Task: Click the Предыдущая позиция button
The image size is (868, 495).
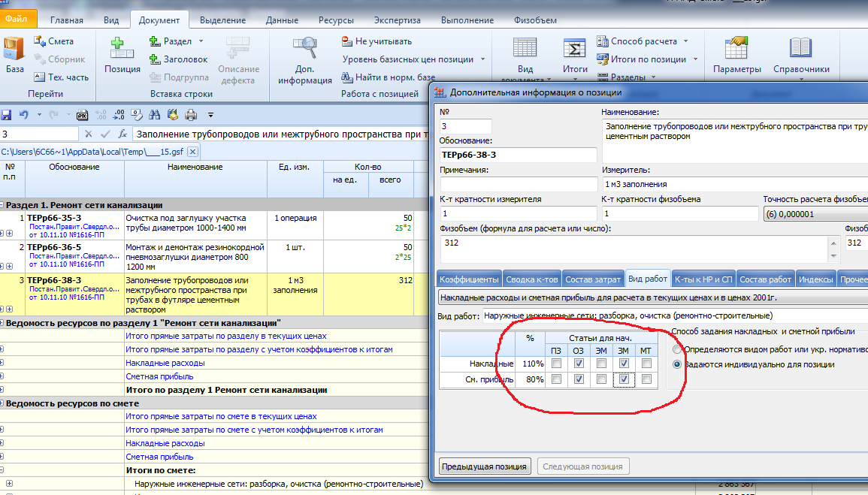Action: tap(485, 466)
